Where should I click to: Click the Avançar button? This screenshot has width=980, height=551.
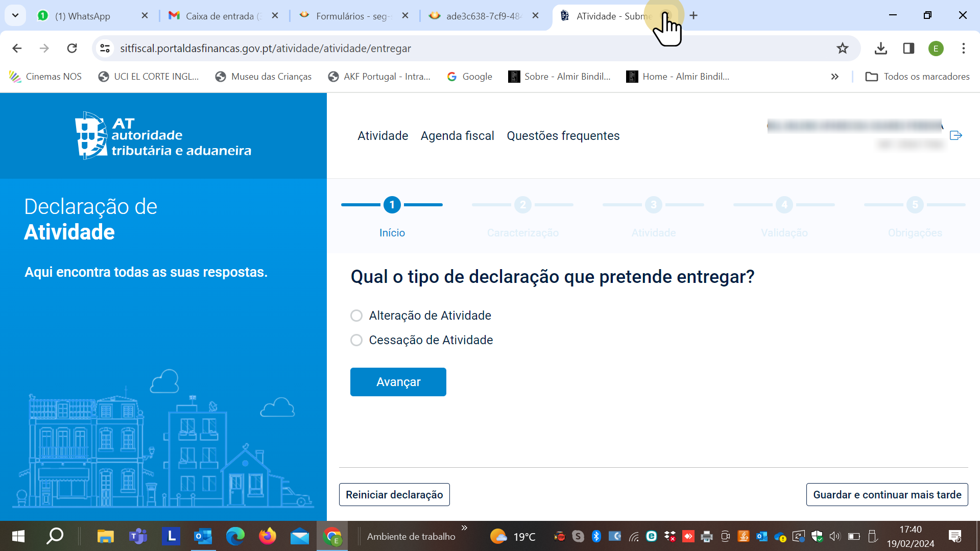coord(398,382)
